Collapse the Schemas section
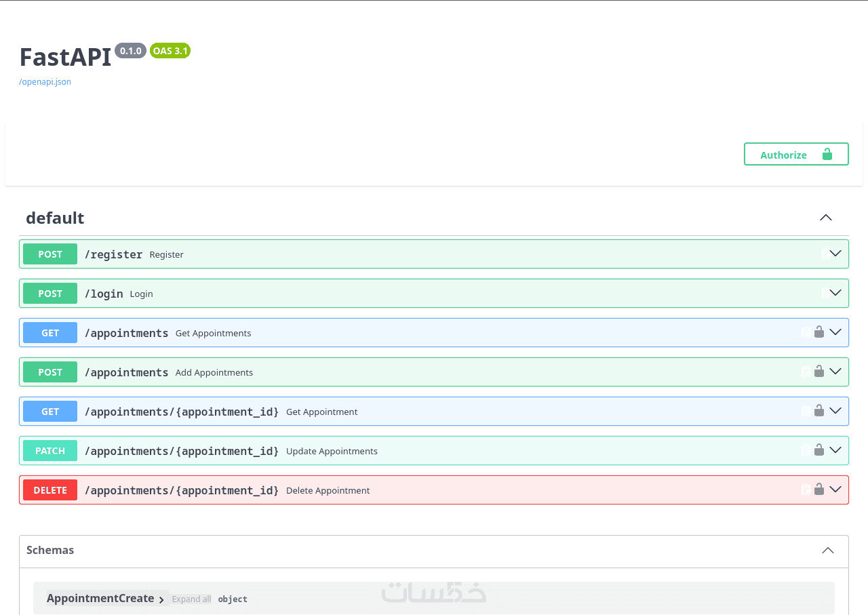The image size is (868, 615). pos(828,550)
